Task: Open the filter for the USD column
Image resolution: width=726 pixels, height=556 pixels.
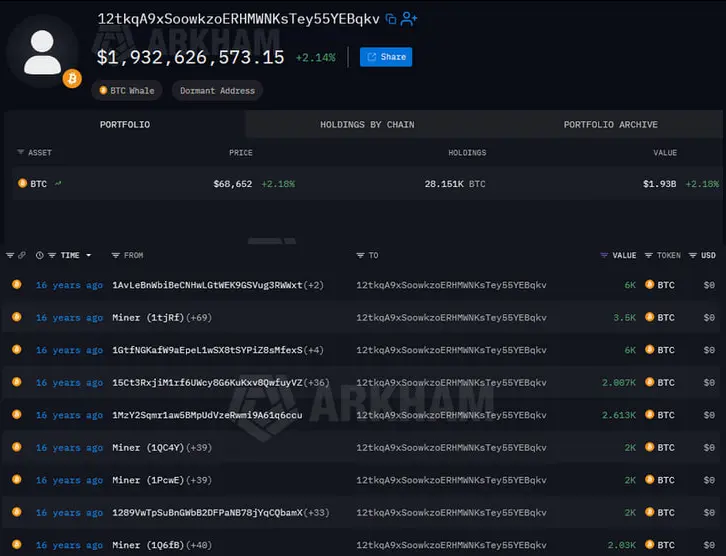Action: [693, 255]
